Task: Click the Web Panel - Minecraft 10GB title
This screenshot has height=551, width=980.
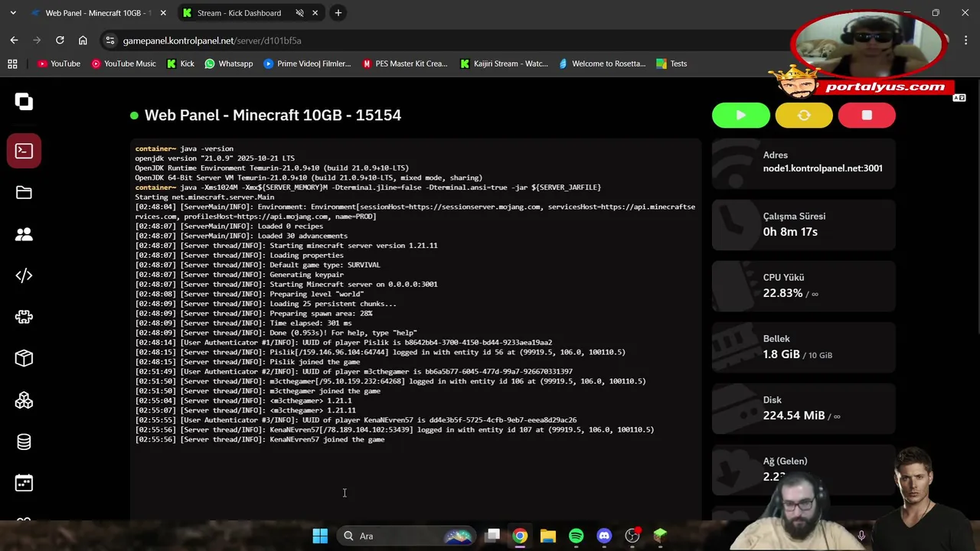Action: 273,116
